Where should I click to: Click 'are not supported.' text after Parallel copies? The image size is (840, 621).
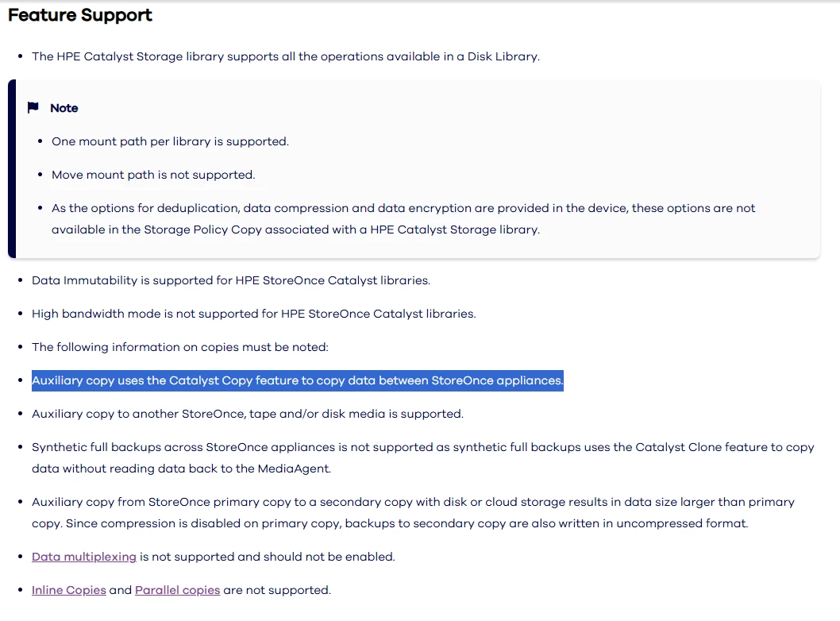coord(277,590)
